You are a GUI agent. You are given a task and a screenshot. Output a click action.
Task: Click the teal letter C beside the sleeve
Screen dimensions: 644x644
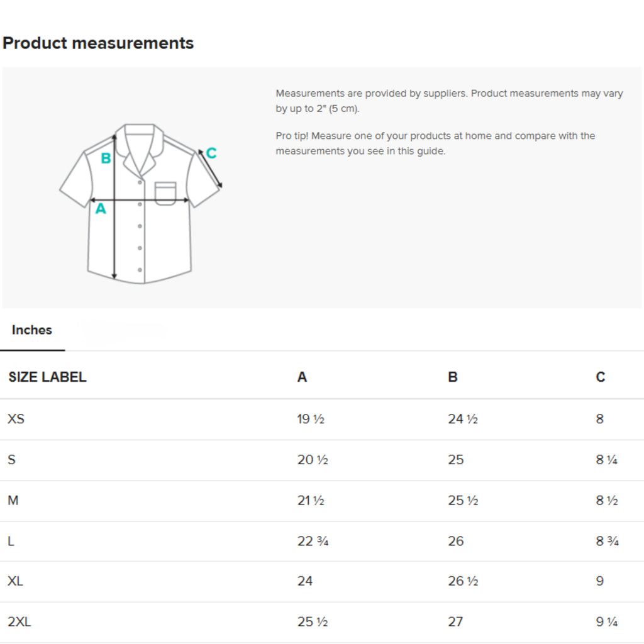[x=211, y=153]
